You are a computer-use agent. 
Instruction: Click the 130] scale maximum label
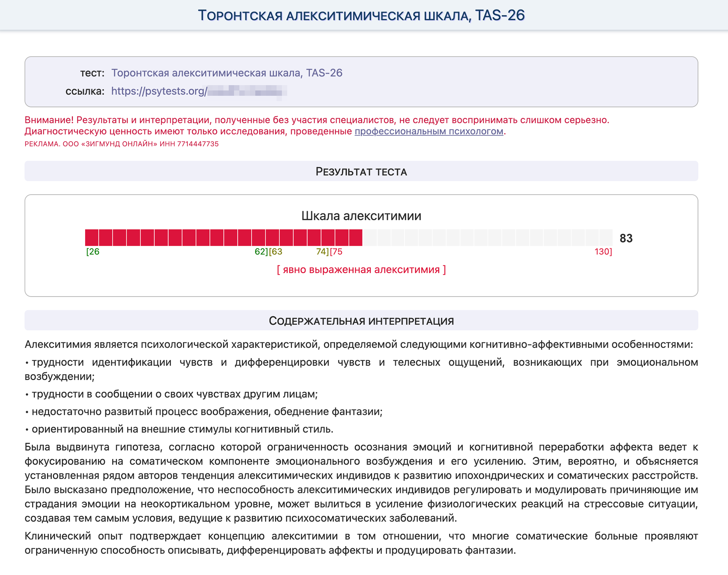point(603,252)
